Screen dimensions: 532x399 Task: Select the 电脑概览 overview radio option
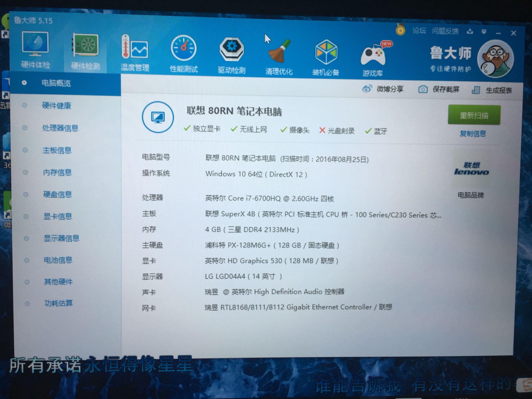[x=25, y=83]
